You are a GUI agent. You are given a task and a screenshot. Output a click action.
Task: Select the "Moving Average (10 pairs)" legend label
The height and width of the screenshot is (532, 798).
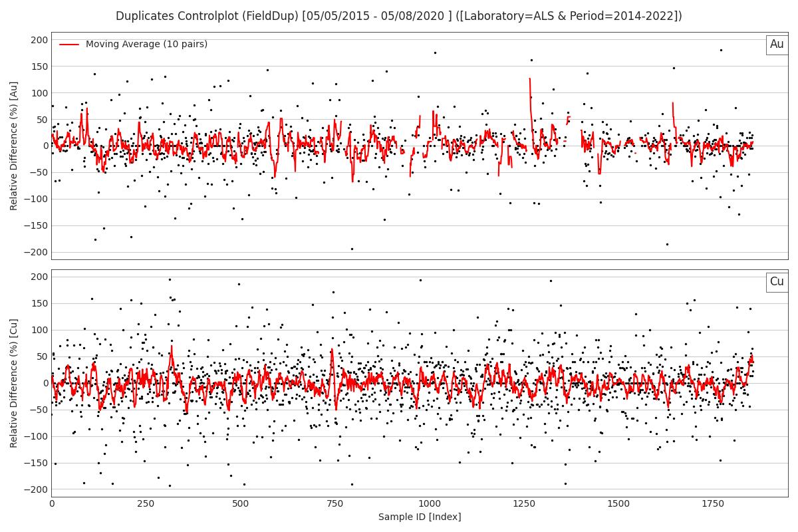tap(146, 45)
